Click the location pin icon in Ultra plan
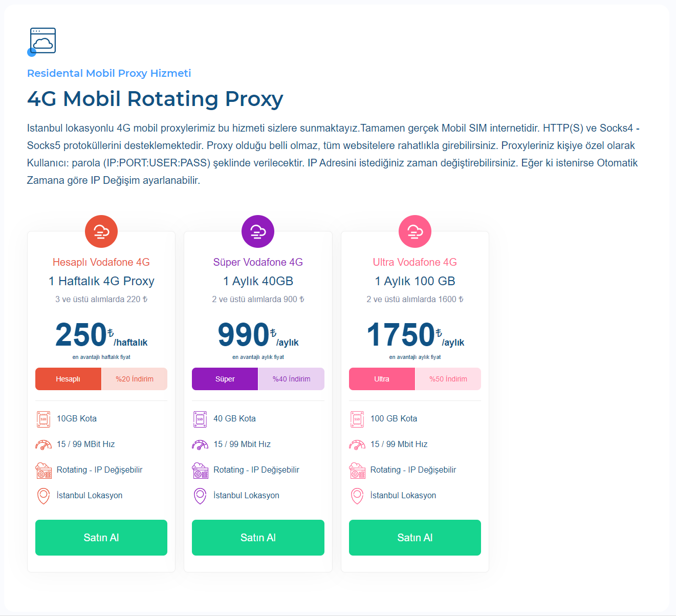The image size is (676, 616). 357,496
